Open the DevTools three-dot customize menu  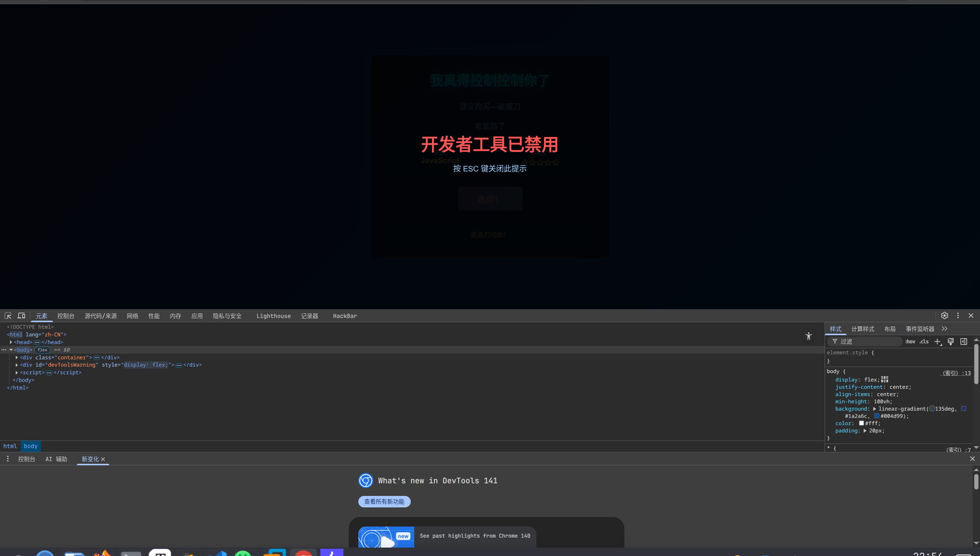point(958,316)
